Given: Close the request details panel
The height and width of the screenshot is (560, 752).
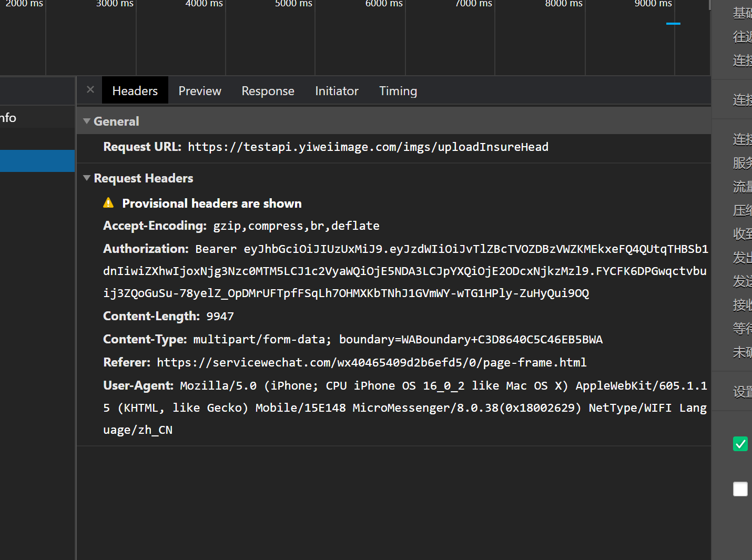Looking at the screenshot, I should tap(90, 90).
